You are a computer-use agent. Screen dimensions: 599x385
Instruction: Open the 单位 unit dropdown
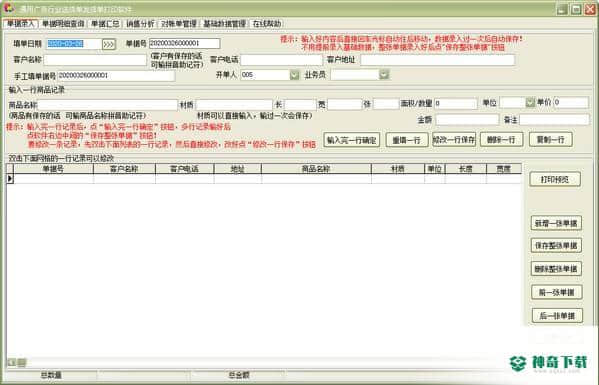[x=529, y=102]
